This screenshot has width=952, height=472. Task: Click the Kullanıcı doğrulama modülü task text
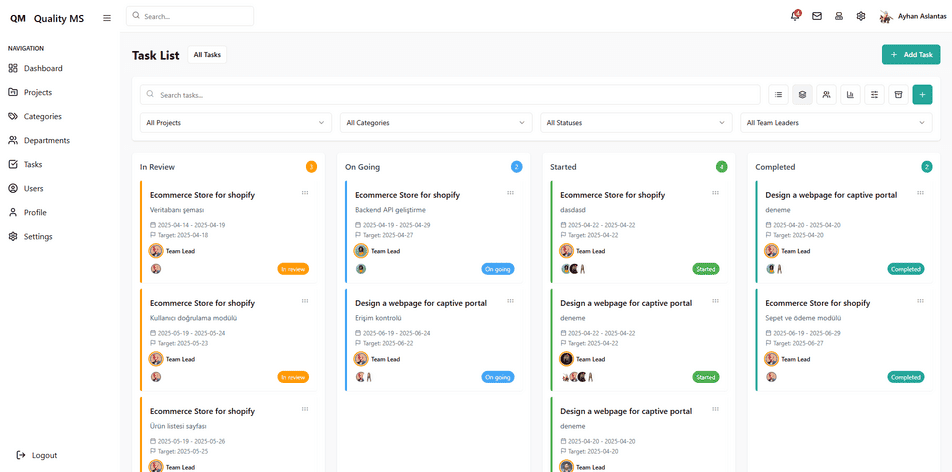[193, 318]
